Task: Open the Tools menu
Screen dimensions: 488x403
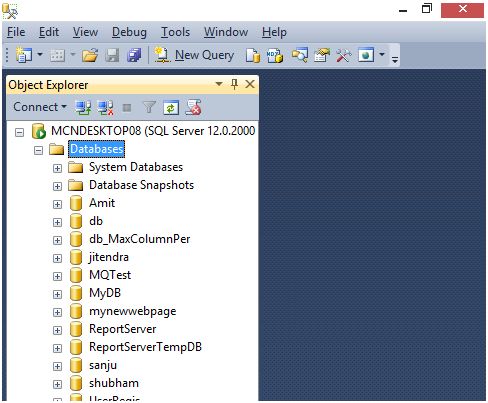Action: pyautogui.click(x=175, y=32)
